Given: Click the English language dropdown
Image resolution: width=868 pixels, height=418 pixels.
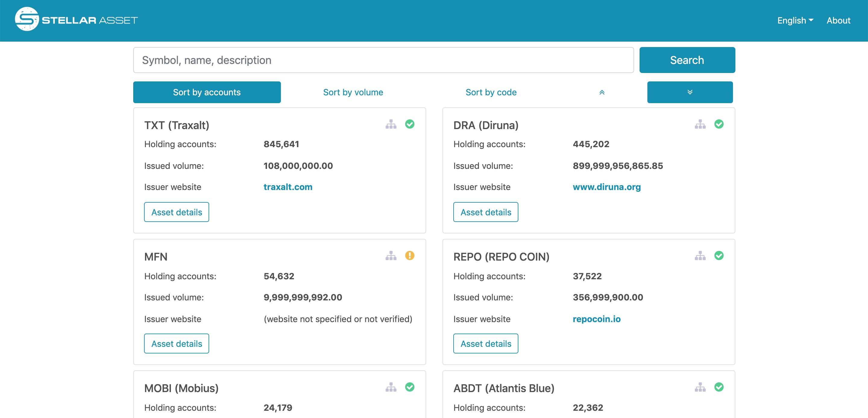Looking at the screenshot, I should click(795, 21).
